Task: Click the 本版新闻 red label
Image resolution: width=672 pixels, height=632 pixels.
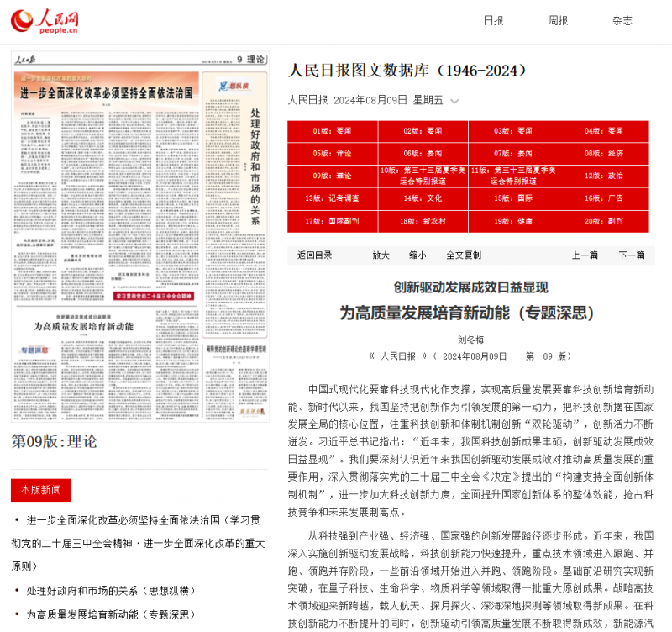Action: pos(40,490)
